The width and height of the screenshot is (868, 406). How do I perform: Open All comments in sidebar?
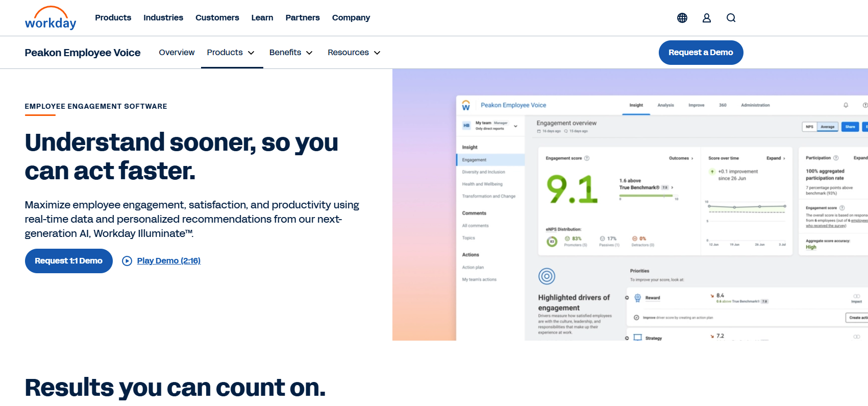pyautogui.click(x=476, y=226)
